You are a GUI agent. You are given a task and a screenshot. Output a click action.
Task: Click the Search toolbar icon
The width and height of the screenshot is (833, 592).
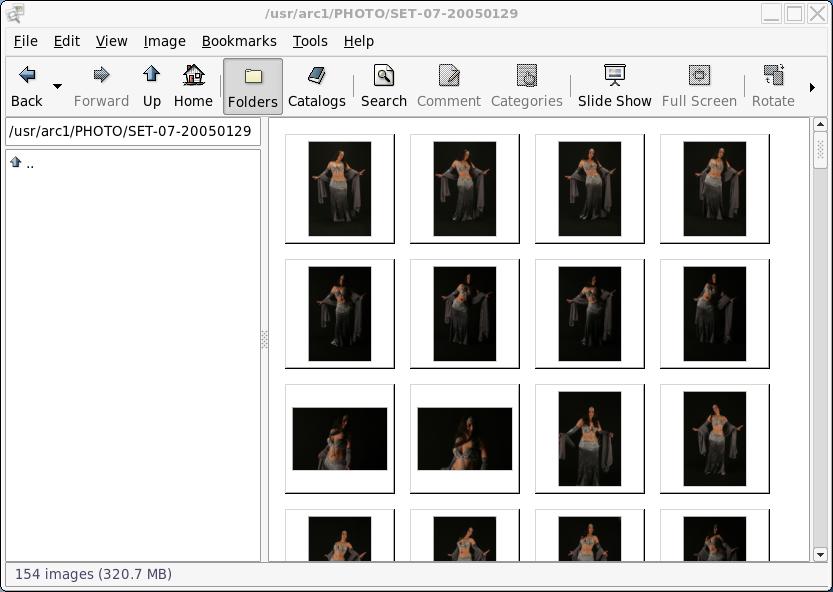click(384, 76)
